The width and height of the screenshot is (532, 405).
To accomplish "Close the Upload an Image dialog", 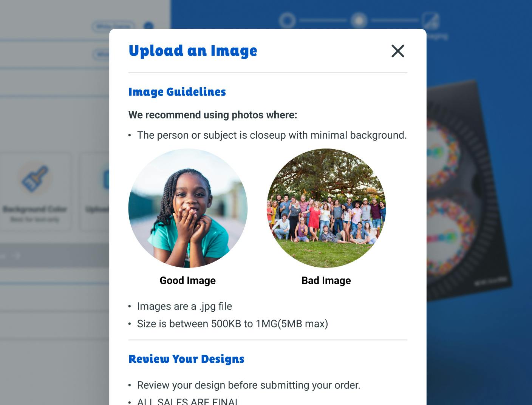I will (x=397, y=51).
